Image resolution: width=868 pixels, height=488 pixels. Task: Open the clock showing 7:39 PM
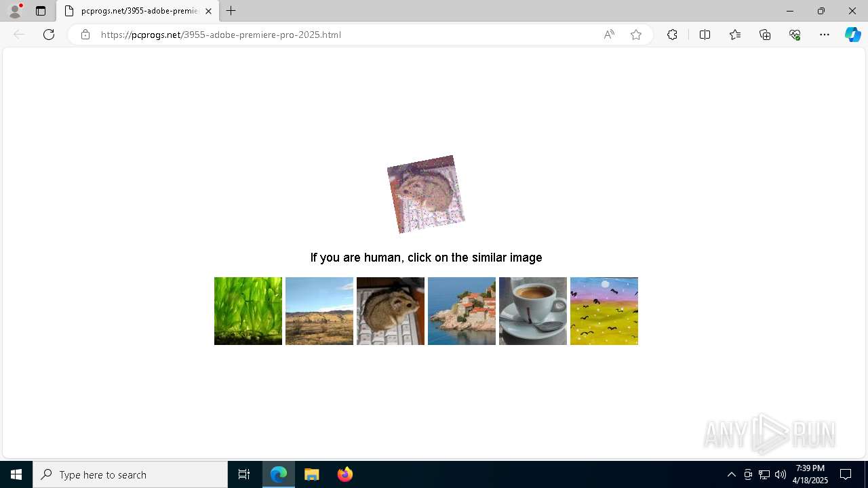810,474
